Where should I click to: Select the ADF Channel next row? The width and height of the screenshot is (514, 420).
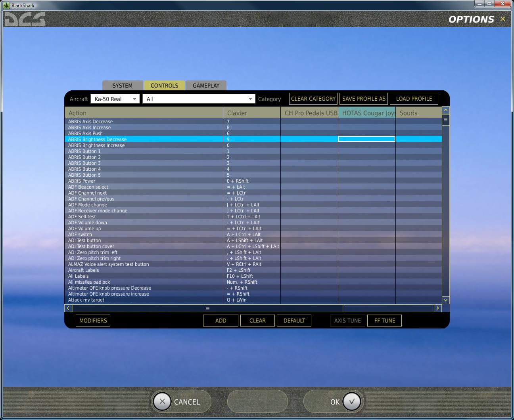pyautogui.click(x=253, y=193)
